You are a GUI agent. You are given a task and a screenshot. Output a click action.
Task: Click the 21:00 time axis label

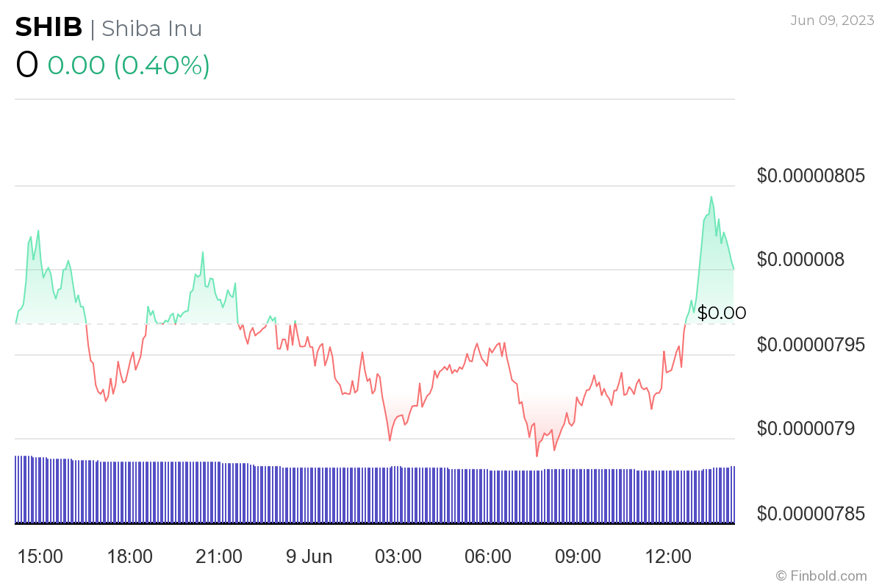[219, 556]
